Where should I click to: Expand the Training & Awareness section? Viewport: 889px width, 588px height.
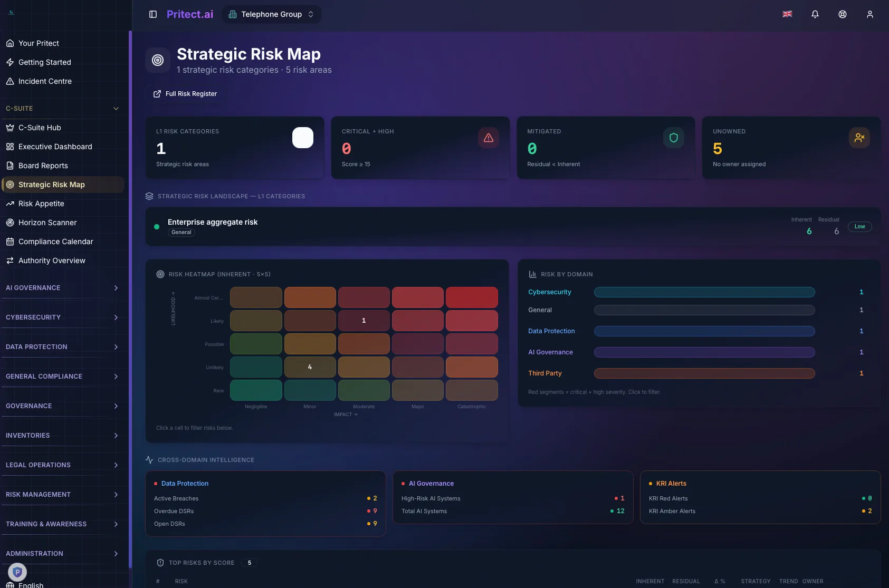pos(62,524)
